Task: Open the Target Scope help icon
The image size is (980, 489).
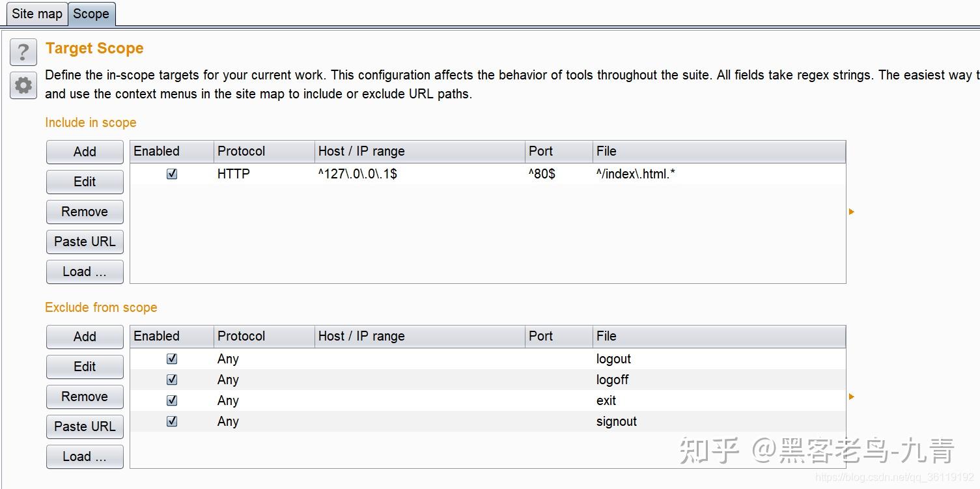Action: (x=23, y=51)
